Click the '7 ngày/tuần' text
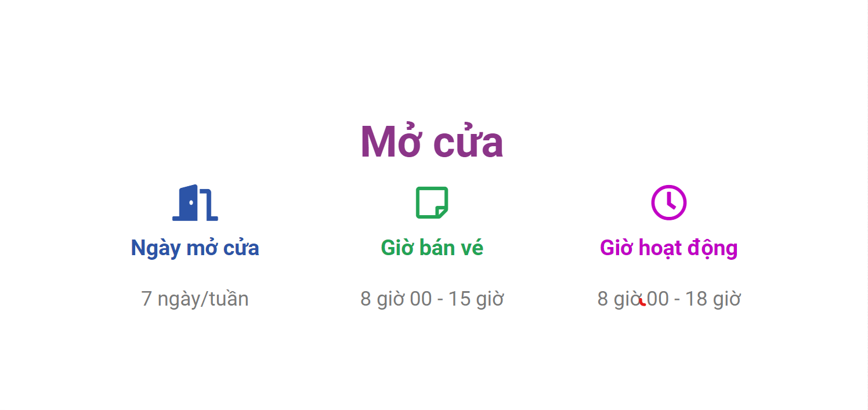 point(195,299)
